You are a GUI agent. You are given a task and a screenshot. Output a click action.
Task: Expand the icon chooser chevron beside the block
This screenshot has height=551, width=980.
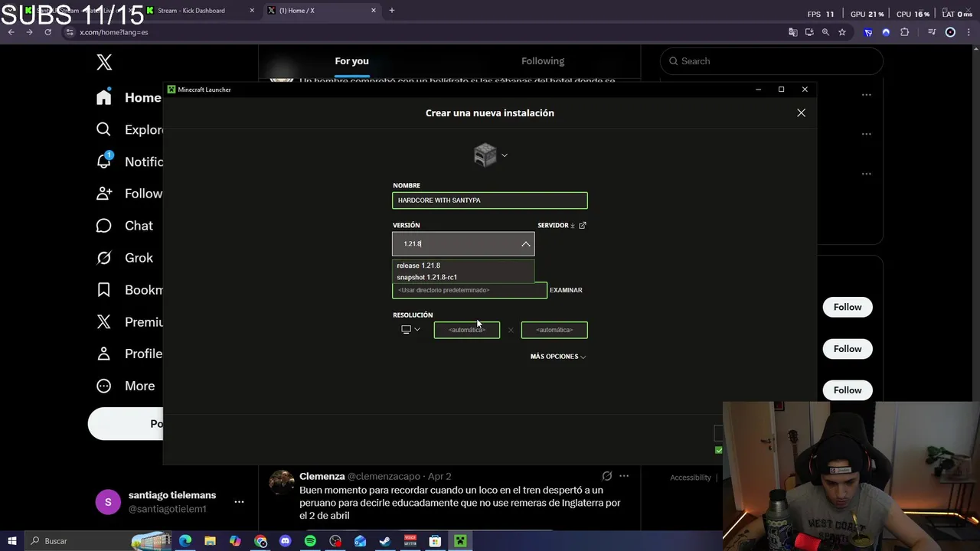504,155
